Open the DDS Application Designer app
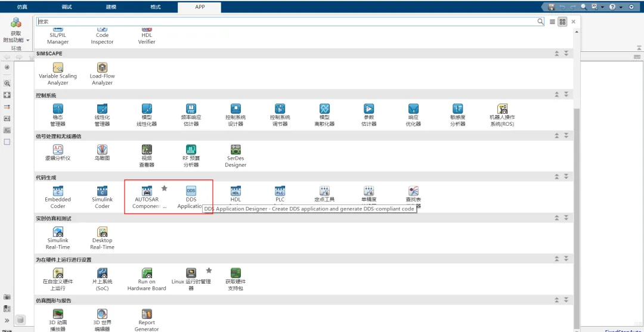 pos(191,197)
